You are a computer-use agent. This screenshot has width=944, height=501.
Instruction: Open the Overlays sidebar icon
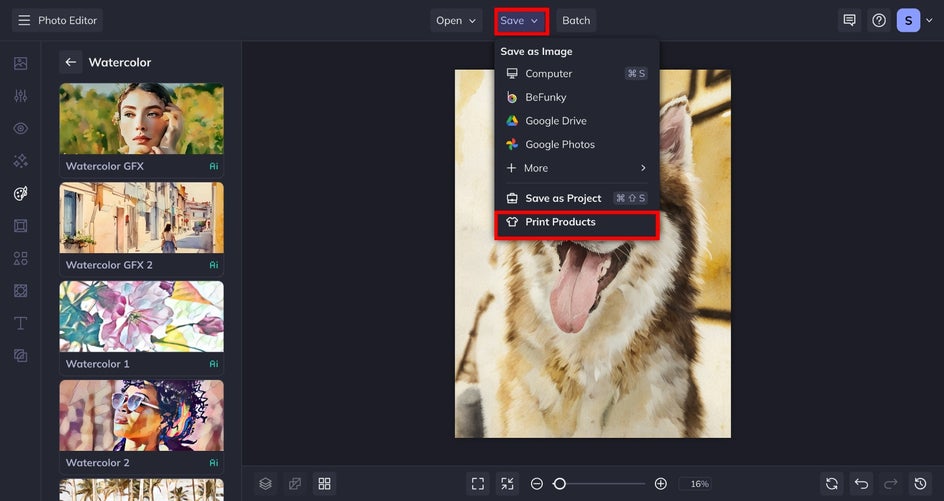20,291
